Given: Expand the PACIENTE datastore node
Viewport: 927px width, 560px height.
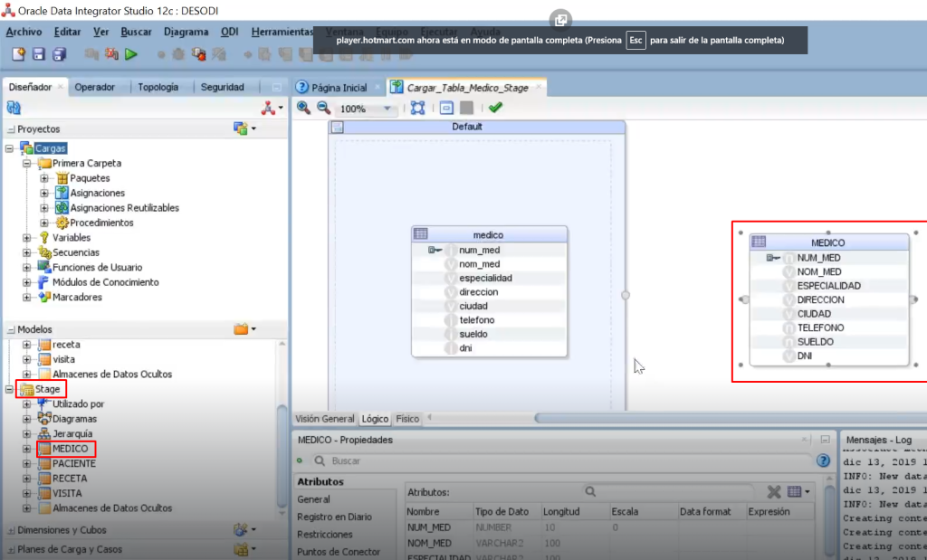Looking at the screenshot, I should 26,464.
